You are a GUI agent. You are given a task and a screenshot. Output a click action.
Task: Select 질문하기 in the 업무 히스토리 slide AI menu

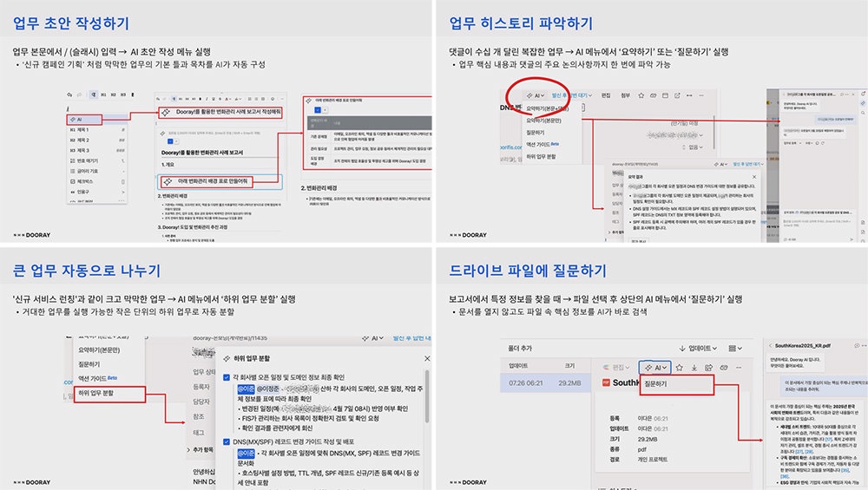[x=536, y=133]
